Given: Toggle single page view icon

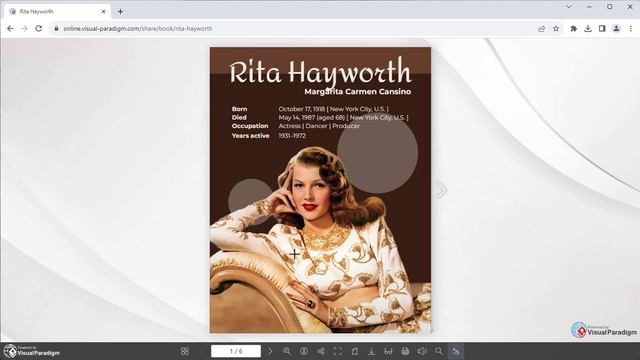Looking at the screenshot, I should (x=355, y=351).
